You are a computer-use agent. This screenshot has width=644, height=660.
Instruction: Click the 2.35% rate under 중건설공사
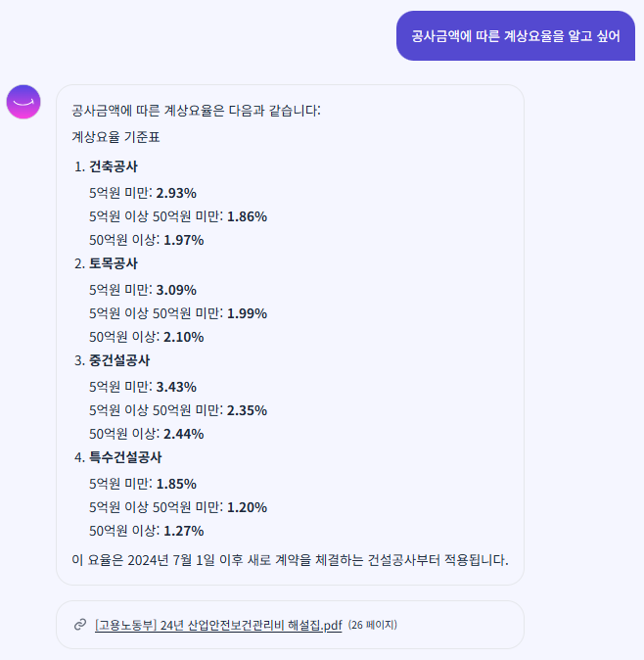point(247,409)
